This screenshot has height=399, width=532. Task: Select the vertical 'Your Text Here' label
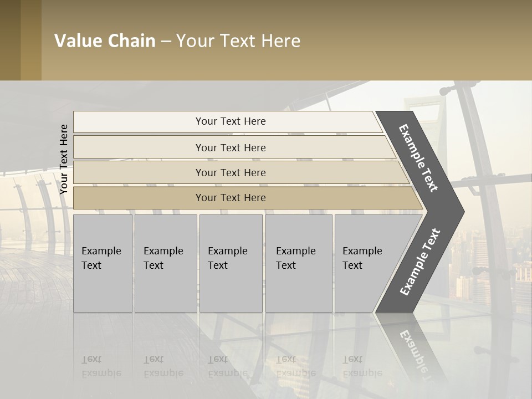coord(64,159)
